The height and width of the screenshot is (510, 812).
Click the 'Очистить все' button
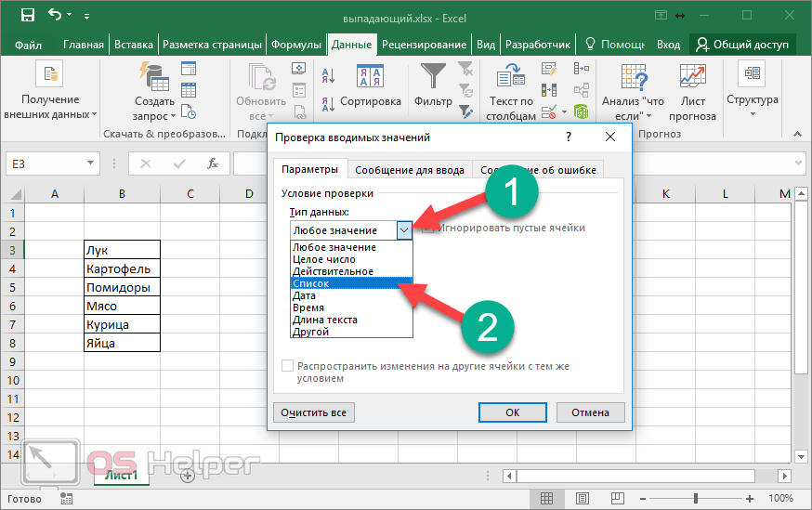[314, 412]
